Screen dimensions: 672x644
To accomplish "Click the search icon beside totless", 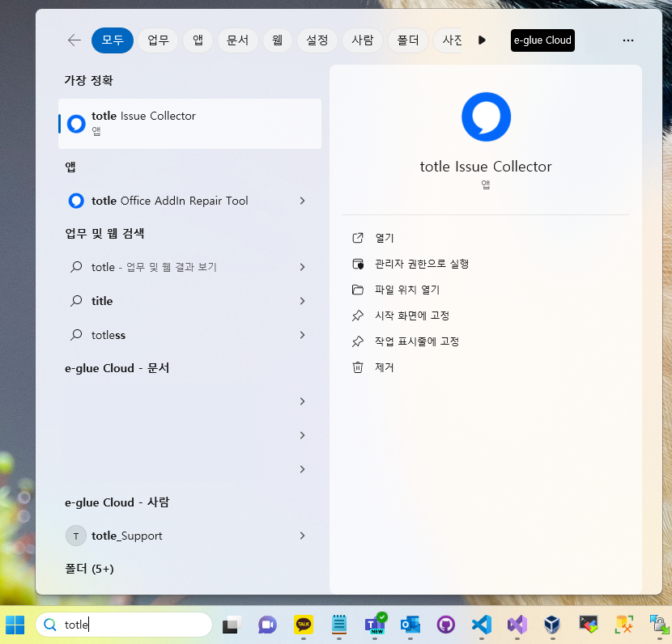I will point(76,335).
